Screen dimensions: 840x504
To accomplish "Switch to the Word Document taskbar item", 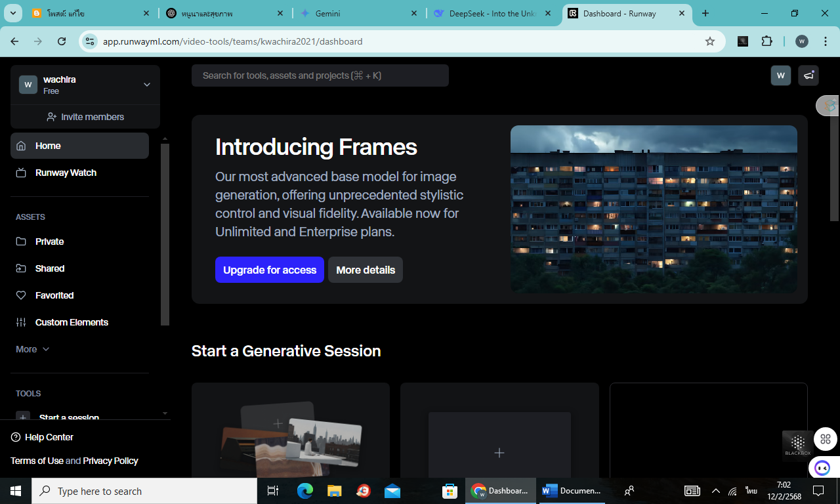I will [571, 491].
